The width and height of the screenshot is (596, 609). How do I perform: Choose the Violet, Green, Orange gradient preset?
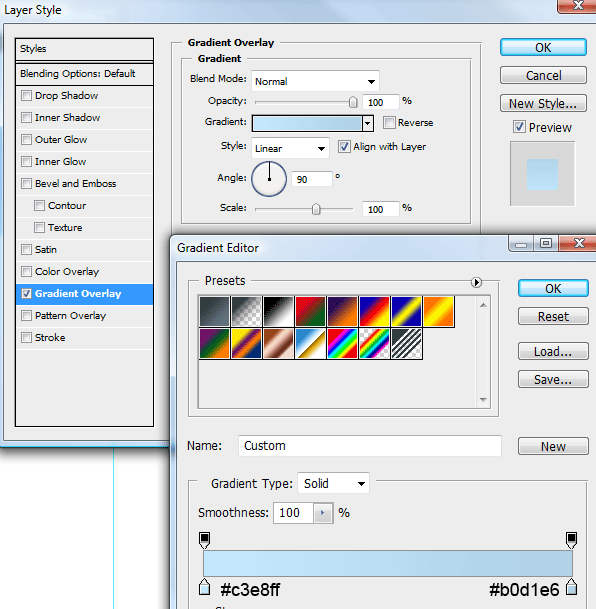click(x=214, y=344)
